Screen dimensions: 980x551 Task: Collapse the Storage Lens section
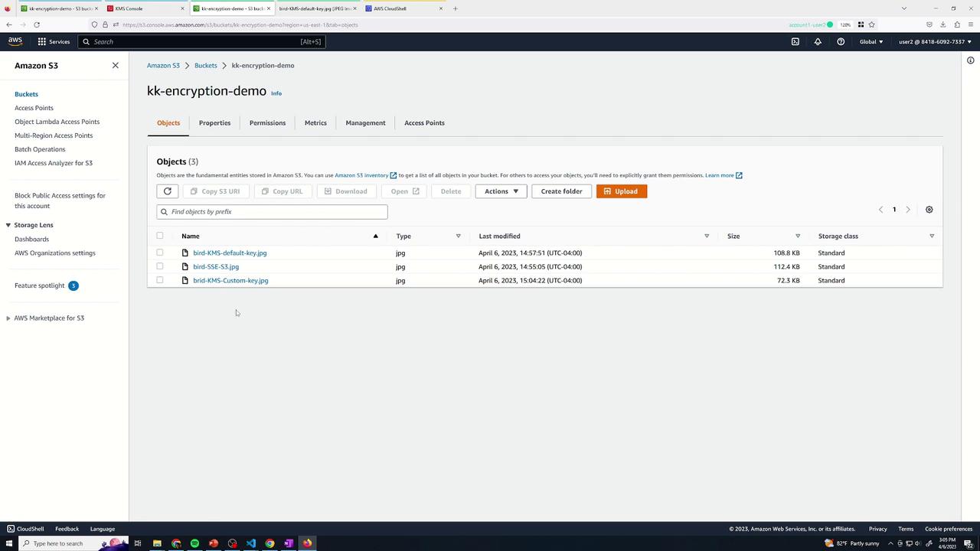point(8,225)
